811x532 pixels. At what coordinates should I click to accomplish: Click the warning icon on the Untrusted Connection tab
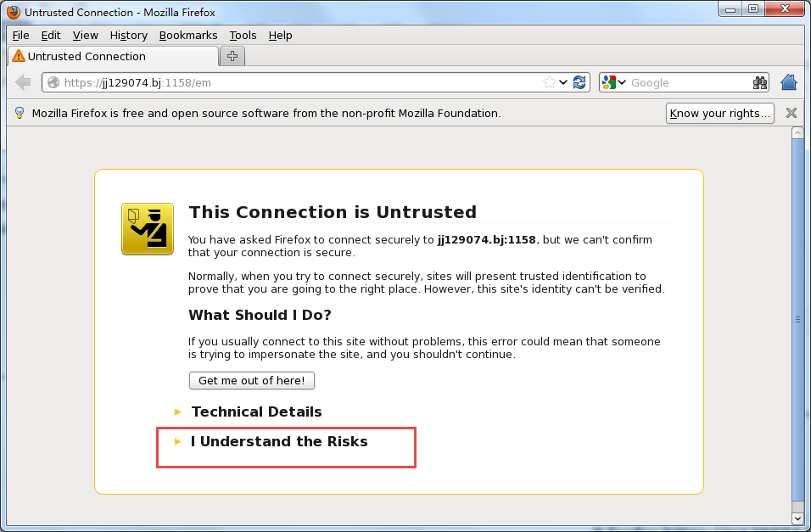pos(18,56)
